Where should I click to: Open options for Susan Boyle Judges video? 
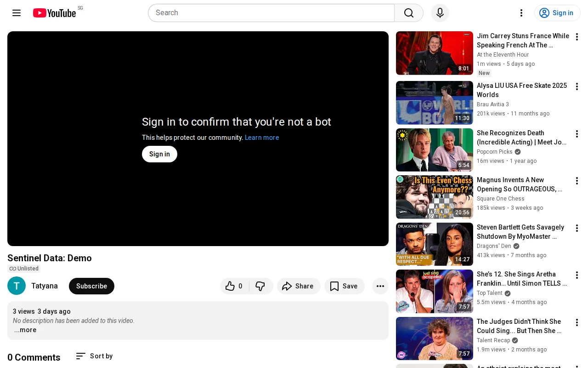[x=577, y=322]
